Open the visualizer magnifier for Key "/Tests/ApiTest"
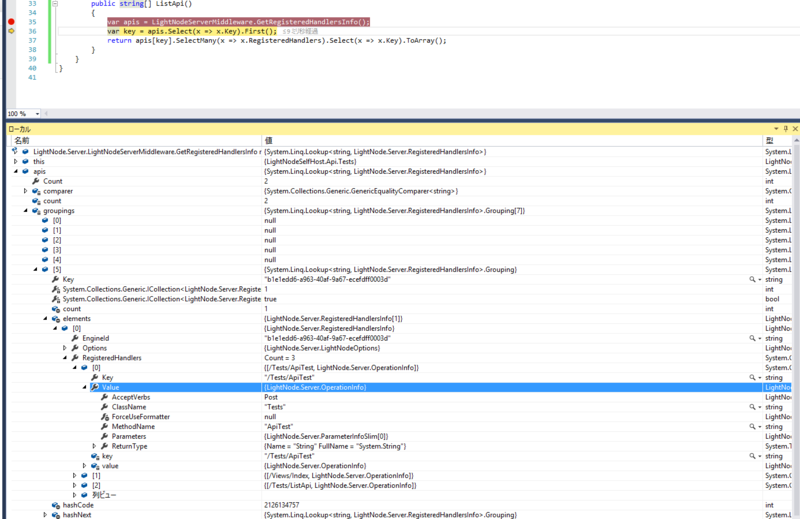This screenshot has width=800, height=519. point(752,378)
